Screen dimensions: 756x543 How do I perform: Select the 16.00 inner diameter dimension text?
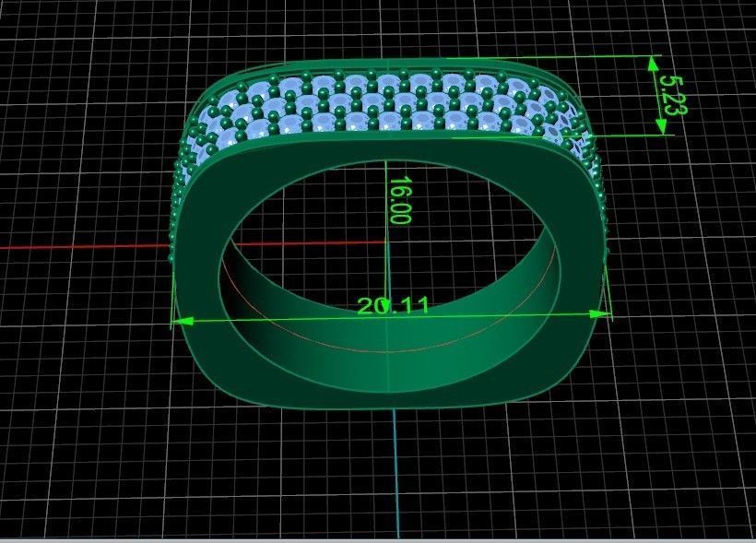[401, 201]
